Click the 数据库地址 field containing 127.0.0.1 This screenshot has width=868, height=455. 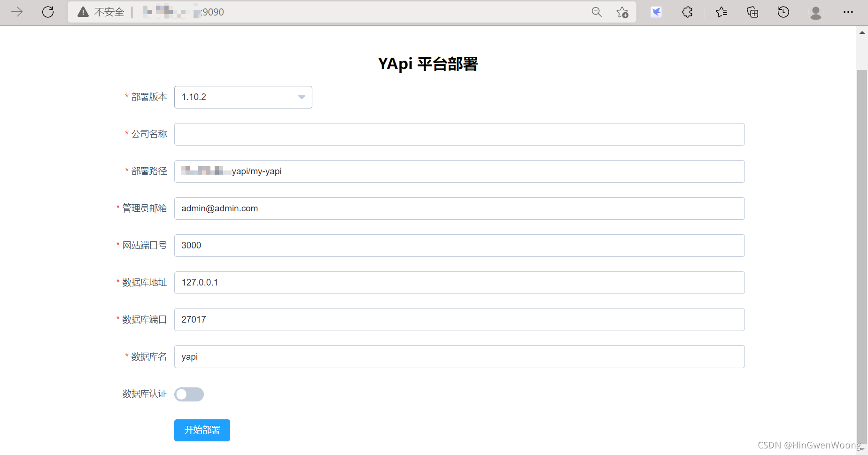459,283
